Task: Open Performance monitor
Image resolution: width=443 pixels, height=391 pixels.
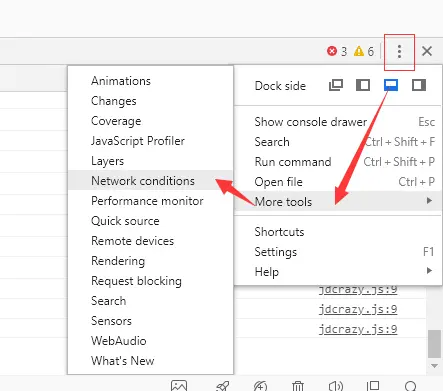Action: coord(150,201)
